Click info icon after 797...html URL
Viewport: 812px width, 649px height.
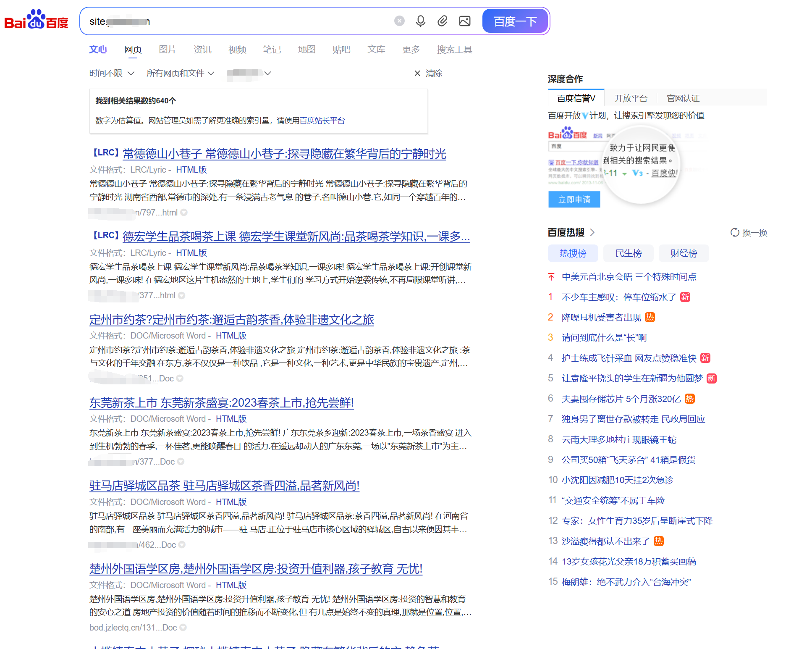(184, 213)
